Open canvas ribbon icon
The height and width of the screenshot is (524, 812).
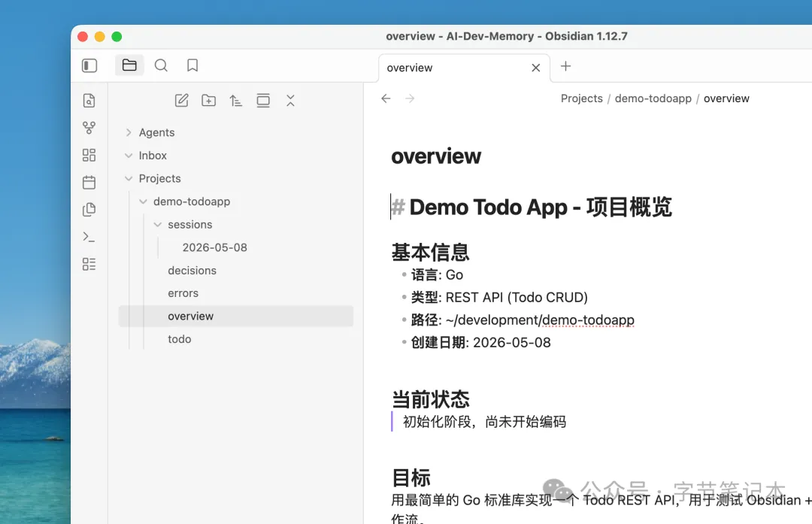[x=89, y=155]
